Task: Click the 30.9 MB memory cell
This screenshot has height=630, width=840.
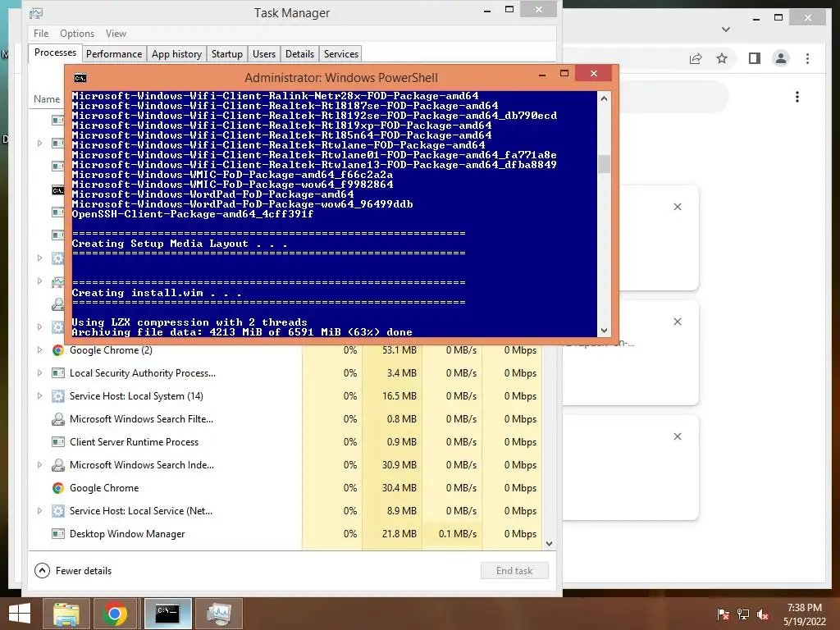Action: click(x=399, y=465)
